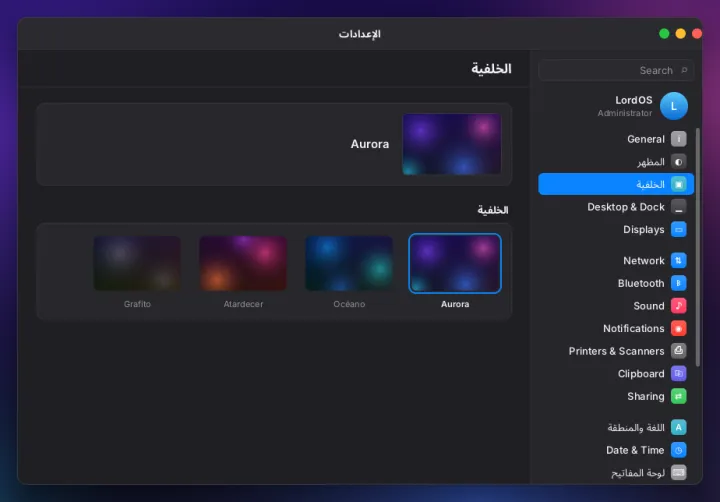This screenshot has width=720, height=502.
Task: Click the LordOS user avatar
Action: [x=674, y=106]
